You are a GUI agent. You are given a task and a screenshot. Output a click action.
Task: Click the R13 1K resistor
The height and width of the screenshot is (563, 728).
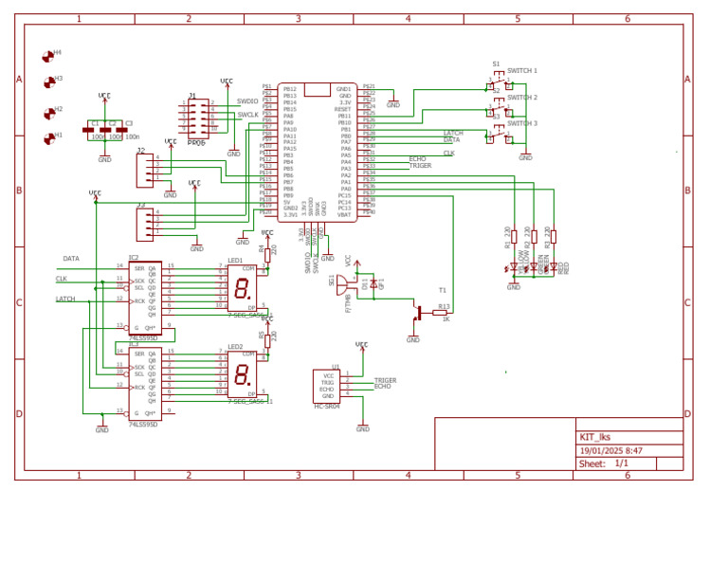(440, 313)
